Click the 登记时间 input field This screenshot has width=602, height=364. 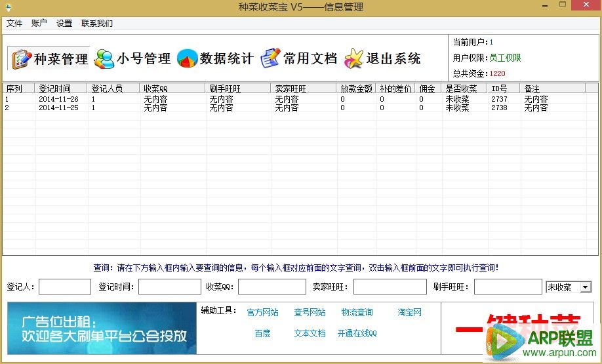tap(170, 287)
